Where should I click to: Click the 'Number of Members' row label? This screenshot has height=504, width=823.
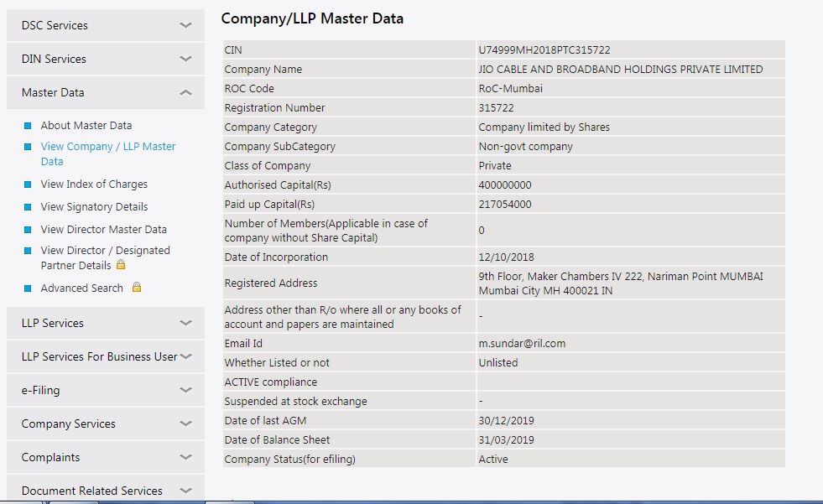(326, 231)
